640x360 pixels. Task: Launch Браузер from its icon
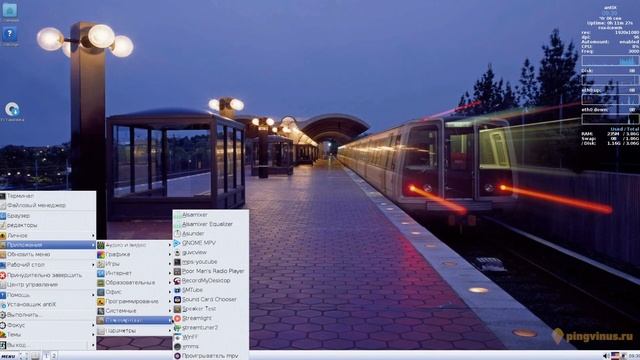click(x=2, y=216)
